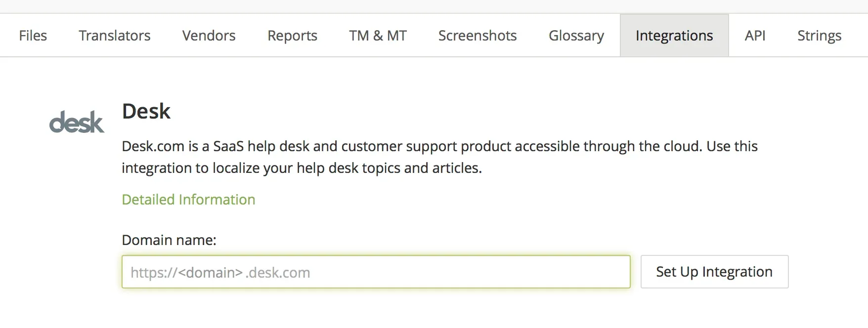Viewport: 868px width, 328px height.
Task: Click the https://<domain>.desk.com placeholder text
Action: 220,273
